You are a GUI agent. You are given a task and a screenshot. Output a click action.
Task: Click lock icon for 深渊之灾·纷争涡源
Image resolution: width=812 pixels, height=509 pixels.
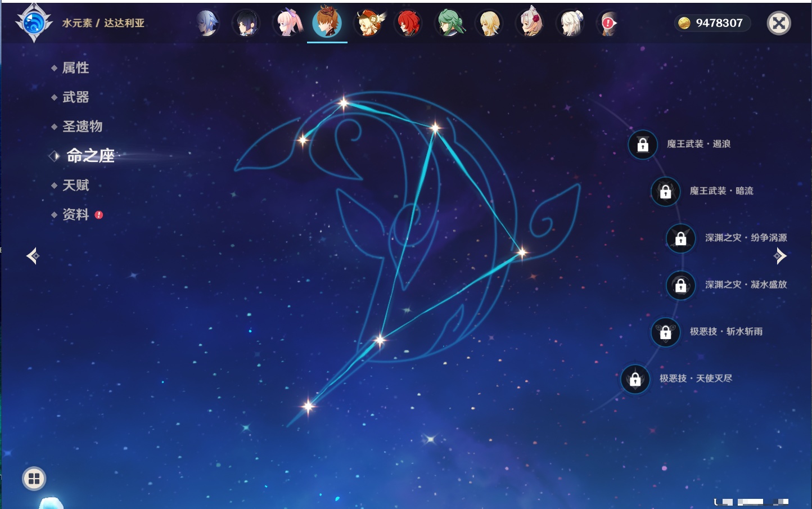click(680, 238)
